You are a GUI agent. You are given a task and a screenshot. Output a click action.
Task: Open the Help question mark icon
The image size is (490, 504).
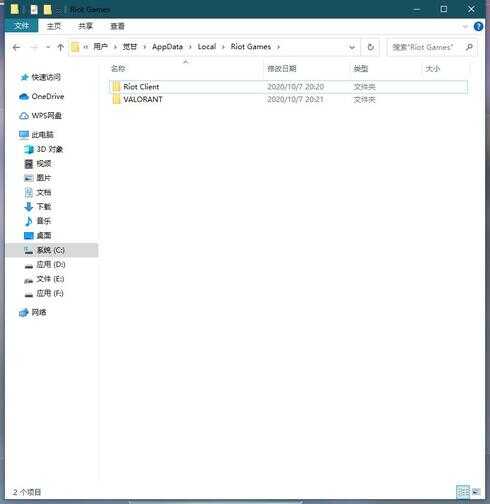(478, 26)
